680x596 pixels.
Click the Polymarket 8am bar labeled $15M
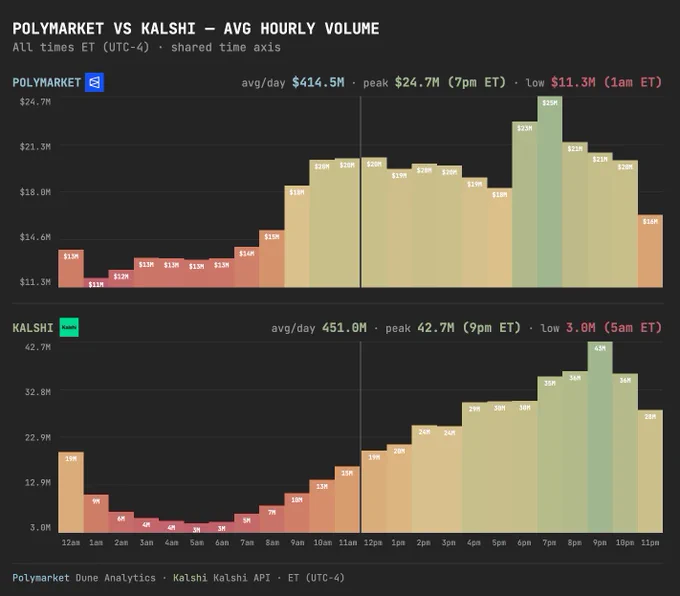[271, 259]
